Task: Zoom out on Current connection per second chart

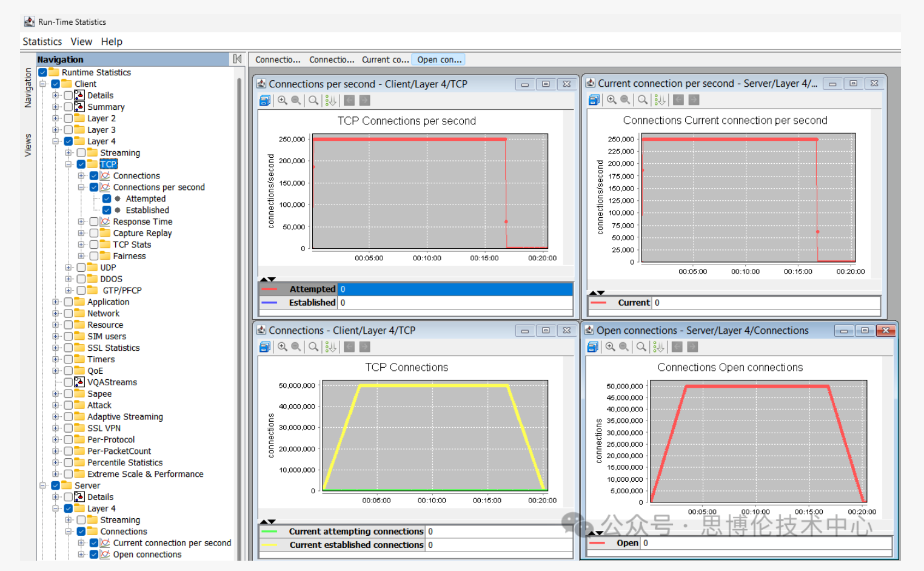Action: 625,100
